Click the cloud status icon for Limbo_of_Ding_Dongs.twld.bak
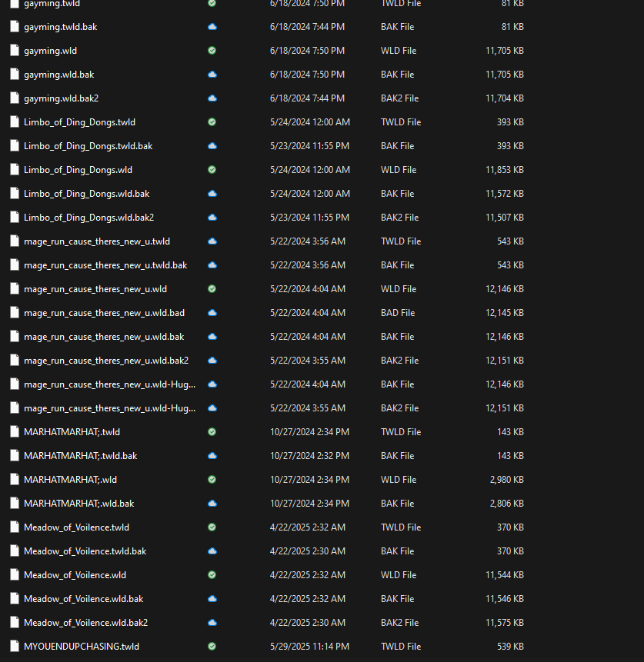 pos(212,146)
